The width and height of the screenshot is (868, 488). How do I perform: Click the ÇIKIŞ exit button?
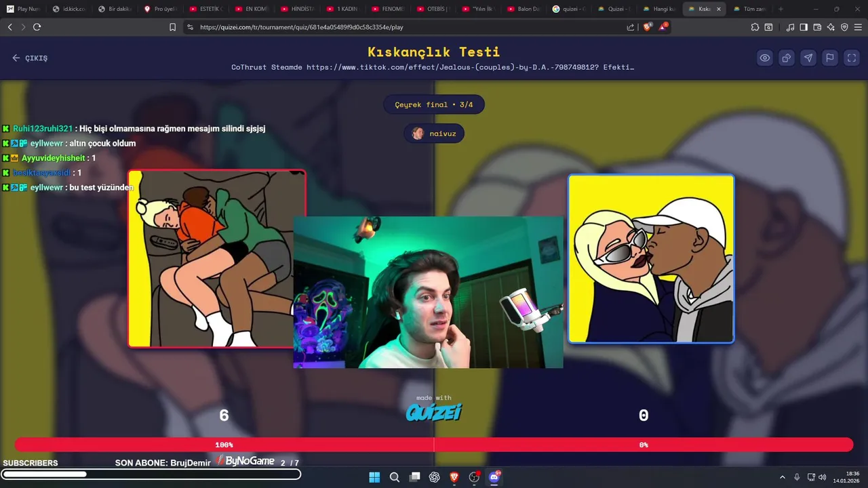pos(30,58)
